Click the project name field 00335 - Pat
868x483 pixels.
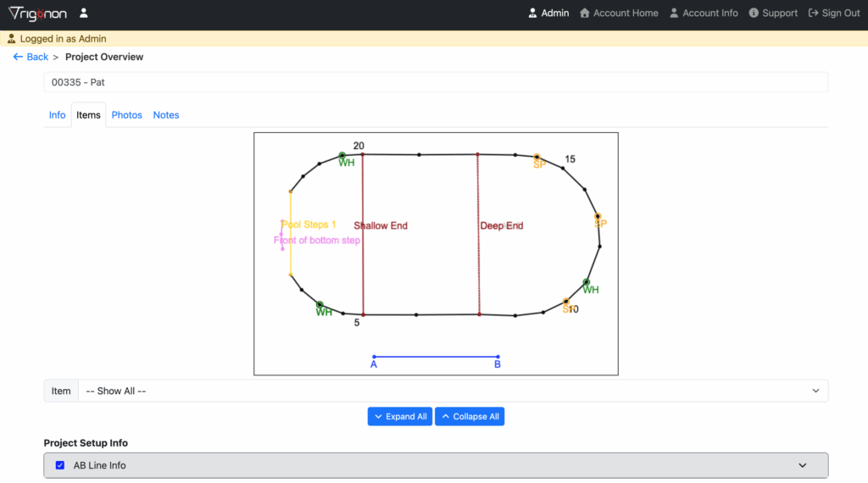tap(436, 82)
